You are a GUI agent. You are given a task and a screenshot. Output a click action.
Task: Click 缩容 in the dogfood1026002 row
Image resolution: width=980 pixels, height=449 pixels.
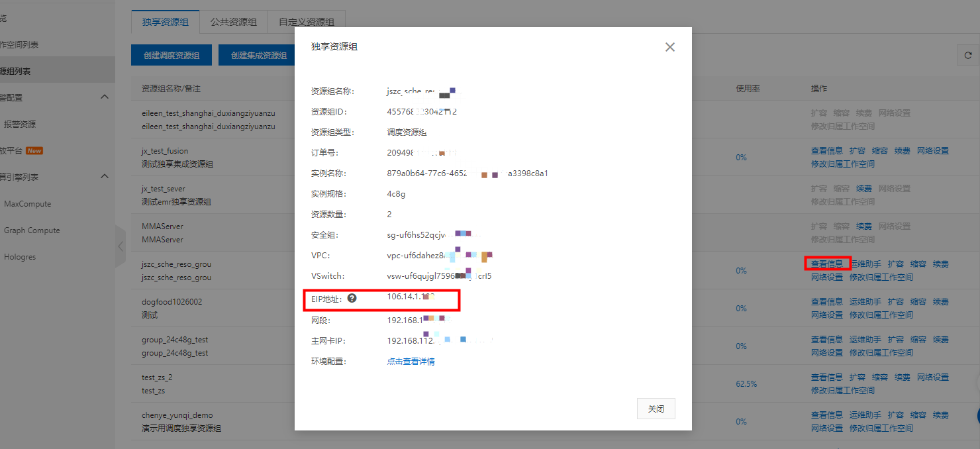point(918,302)
